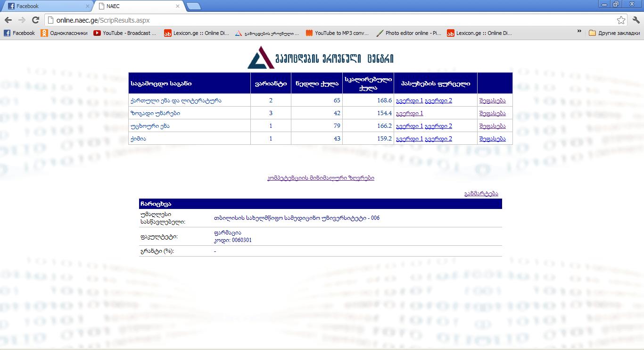Click the address bar URL field
Image resolution: width=644 pixels, height=350 pixels.
pos(330,20)
